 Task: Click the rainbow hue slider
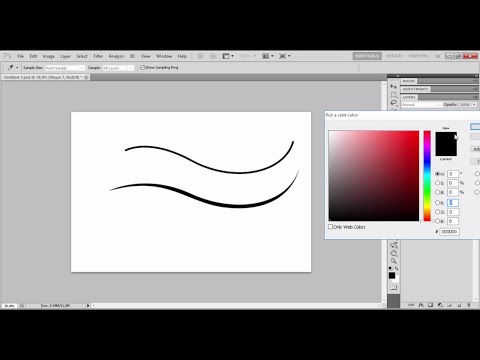pyautogui.click(x=427, y=176)
